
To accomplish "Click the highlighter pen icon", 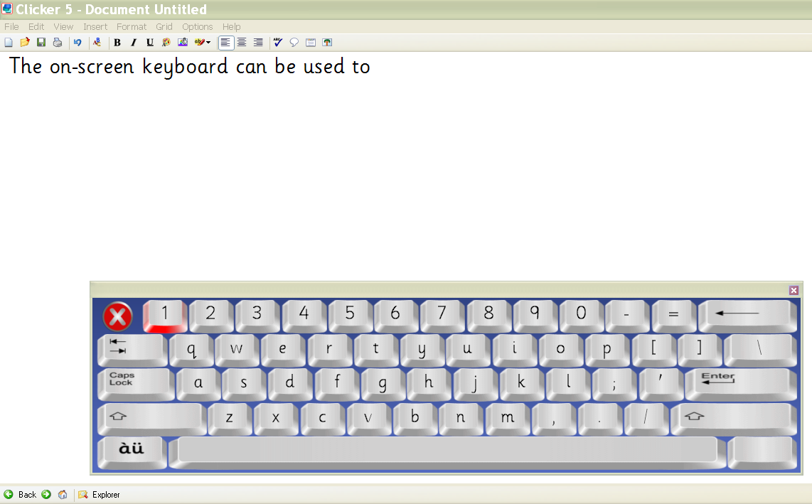I will tap(199, 43).
